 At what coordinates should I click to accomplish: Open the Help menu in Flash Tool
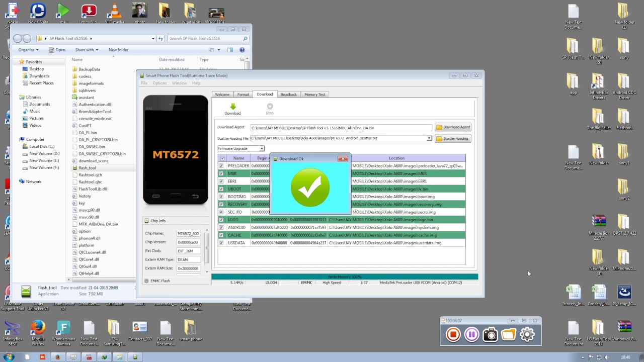pos(196,83)
